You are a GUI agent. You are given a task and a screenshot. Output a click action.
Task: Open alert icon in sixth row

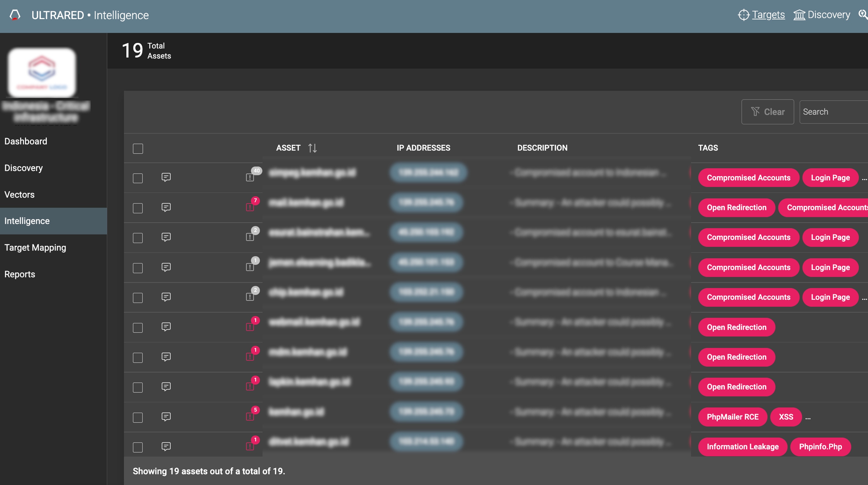[x=250, y=327]
